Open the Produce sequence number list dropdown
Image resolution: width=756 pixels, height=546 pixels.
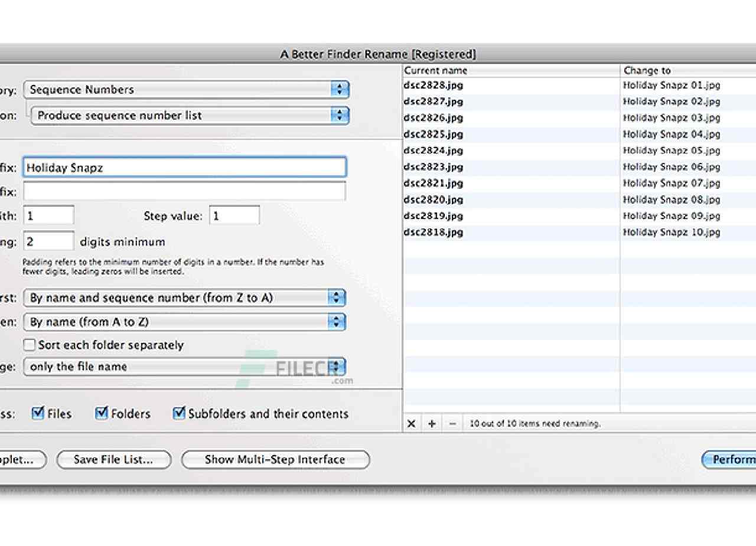tap(190, 115)
